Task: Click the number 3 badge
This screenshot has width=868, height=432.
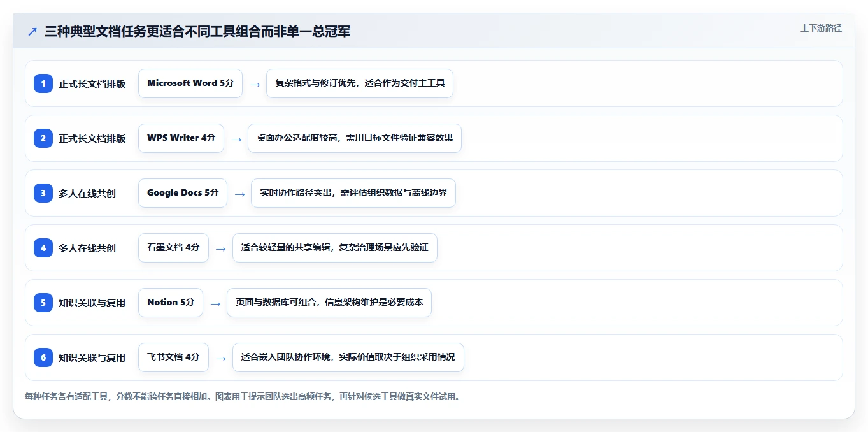Action: 43,192
